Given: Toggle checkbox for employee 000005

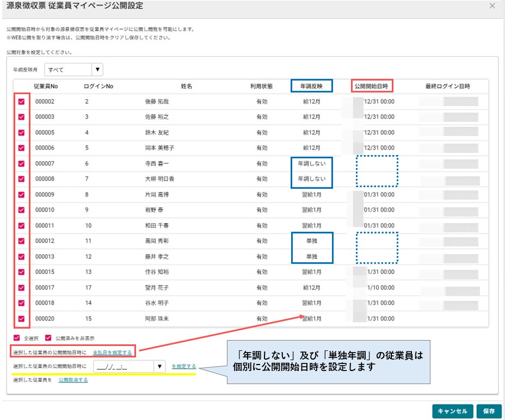Looking at the screenshot, I should coord(22,132).
